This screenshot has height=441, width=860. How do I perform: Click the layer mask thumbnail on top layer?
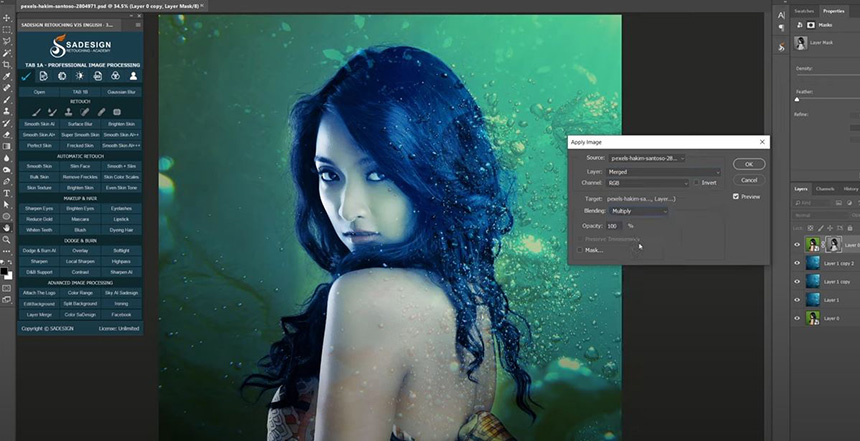831,244
